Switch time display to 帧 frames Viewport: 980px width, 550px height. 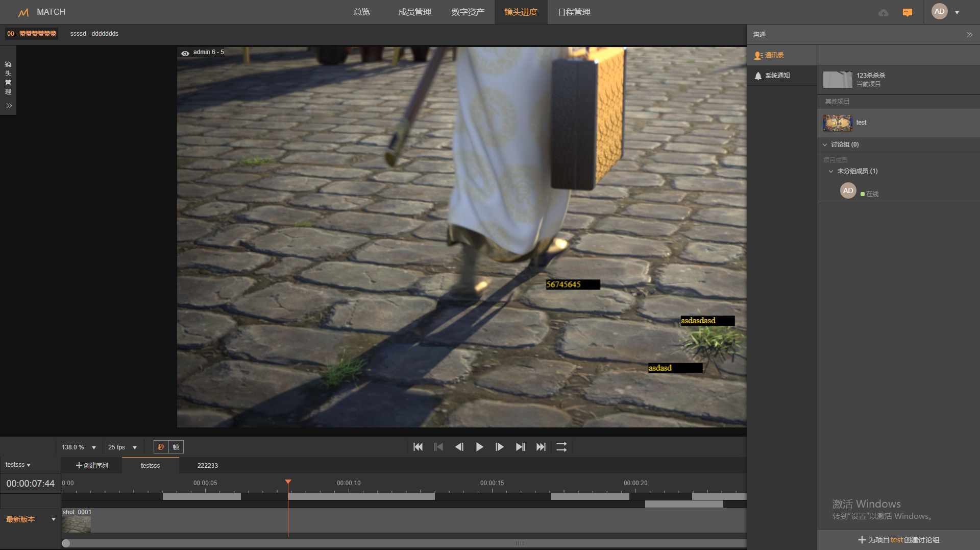176,447
